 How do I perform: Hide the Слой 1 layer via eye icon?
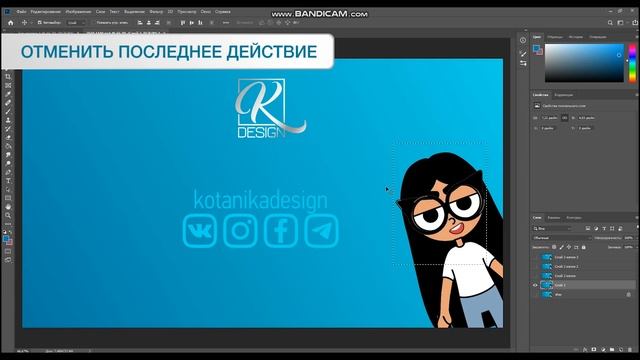[535, 285]
